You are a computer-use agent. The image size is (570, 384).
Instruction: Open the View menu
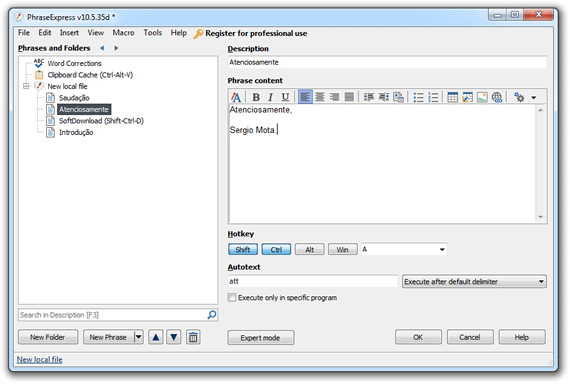tap(96, 33)
